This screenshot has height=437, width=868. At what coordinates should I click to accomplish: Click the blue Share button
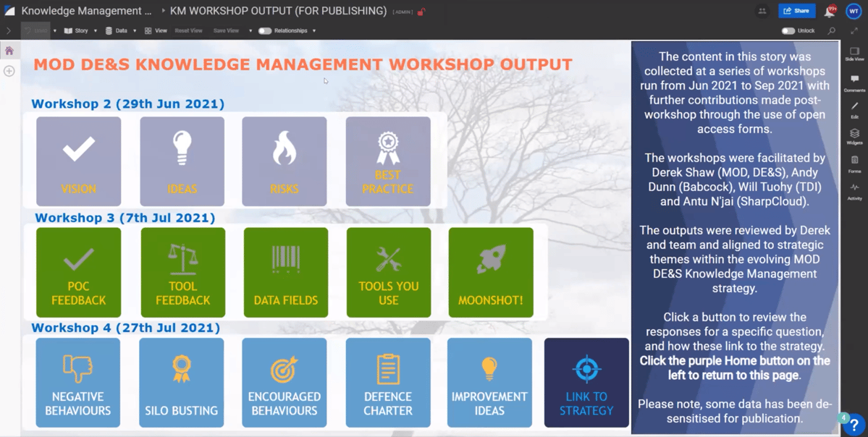(x=796, y=10)
